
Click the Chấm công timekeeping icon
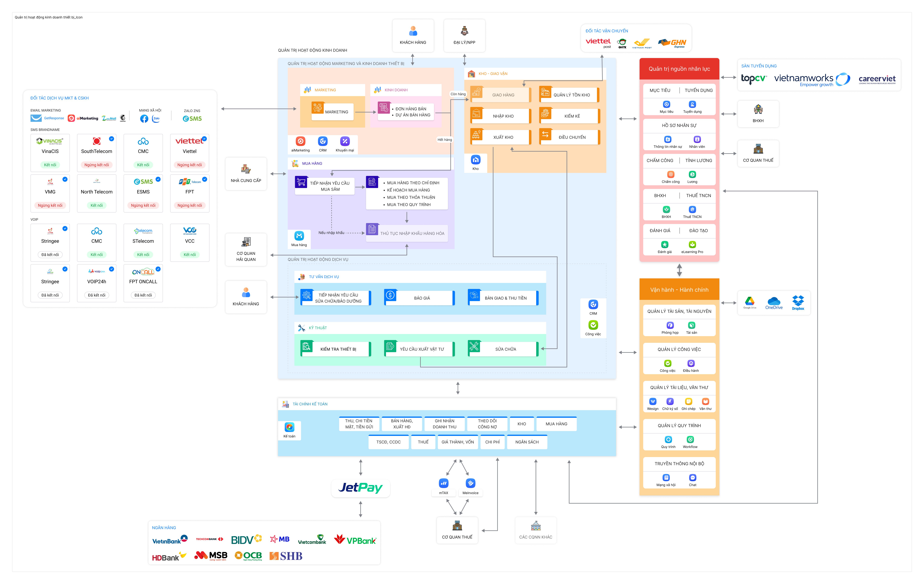(x=670, y=175)
